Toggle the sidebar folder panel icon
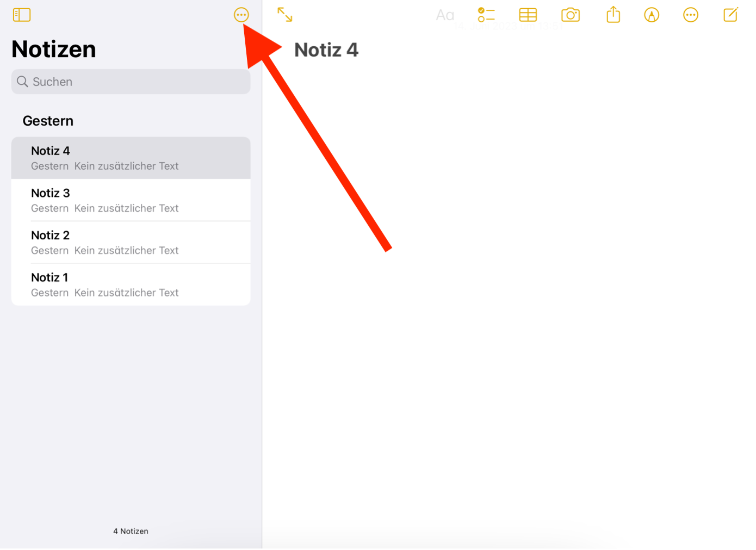Viewport: 756px width, 550px height. click(22, 15)
